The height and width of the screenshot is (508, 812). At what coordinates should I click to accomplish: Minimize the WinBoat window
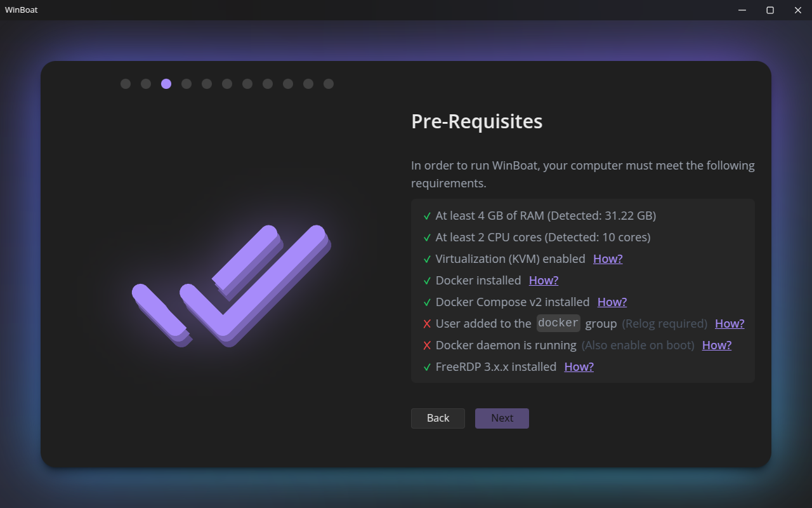(x=742, y=10)
